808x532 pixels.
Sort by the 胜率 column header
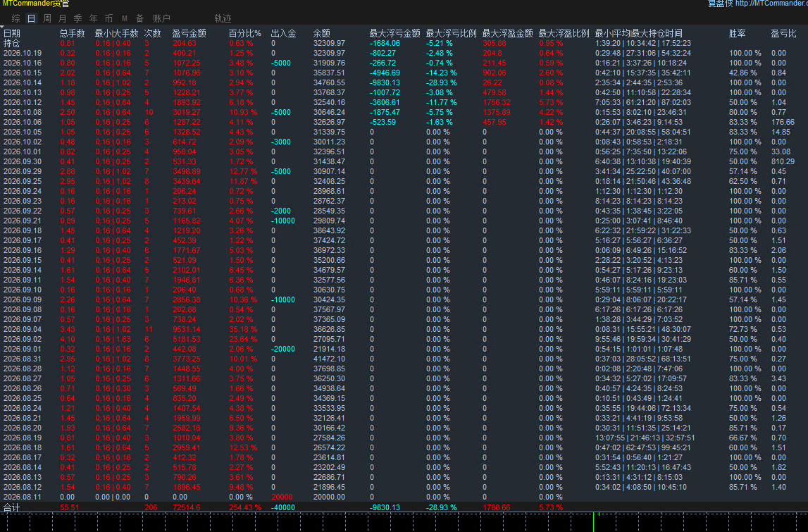click(738, 34)
